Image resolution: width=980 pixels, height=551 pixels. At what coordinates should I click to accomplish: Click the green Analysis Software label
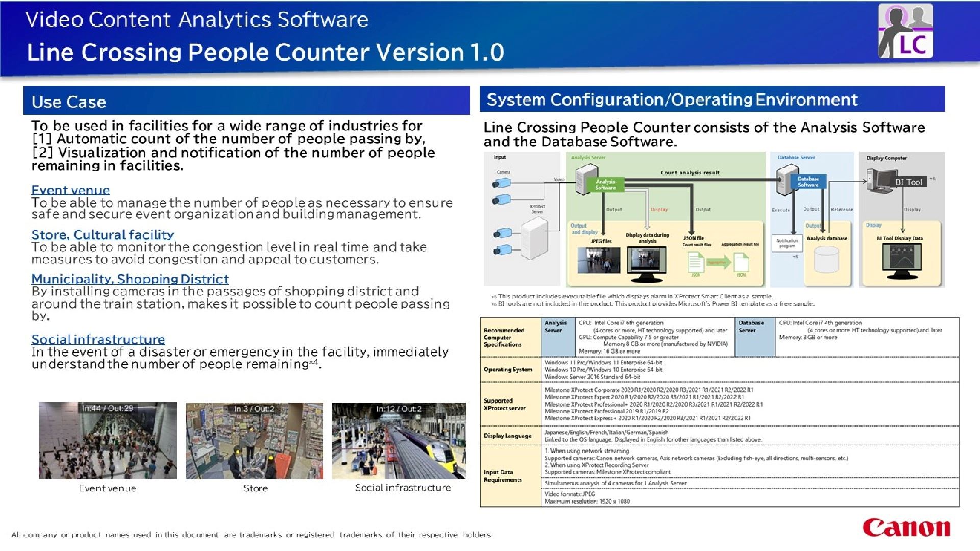click(605, 185)
